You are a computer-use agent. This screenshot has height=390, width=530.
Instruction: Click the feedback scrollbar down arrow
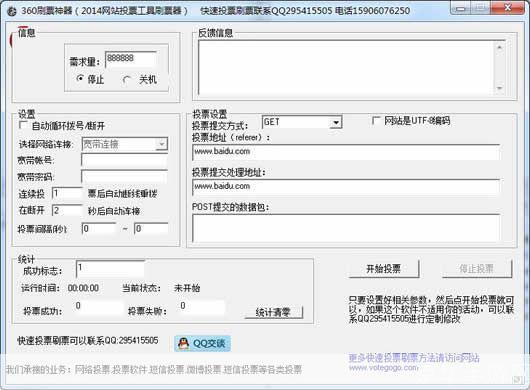point(500,88)
